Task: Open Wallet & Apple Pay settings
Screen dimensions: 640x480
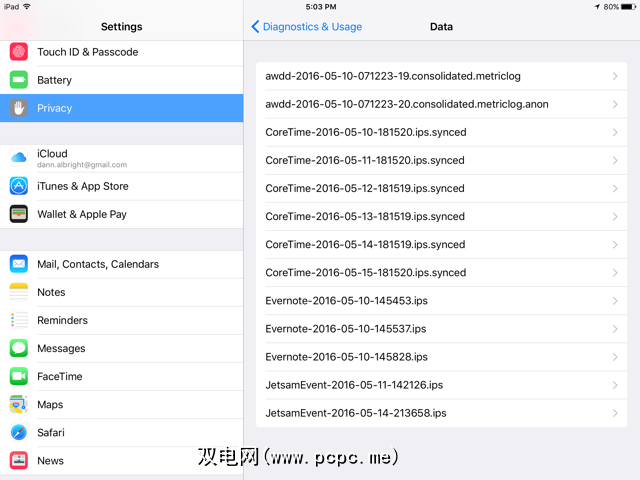Action: click(122, 214)
